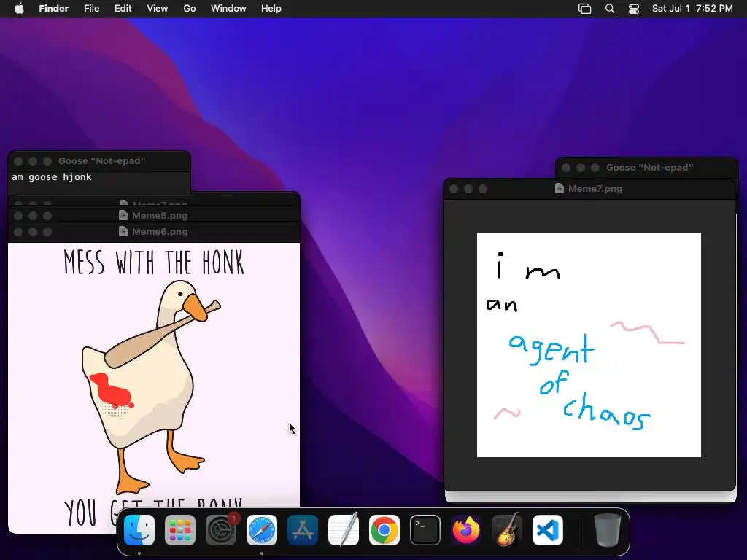Click the file icon in the Meme5.png title bar
The image size is (747, 560).
123,215
